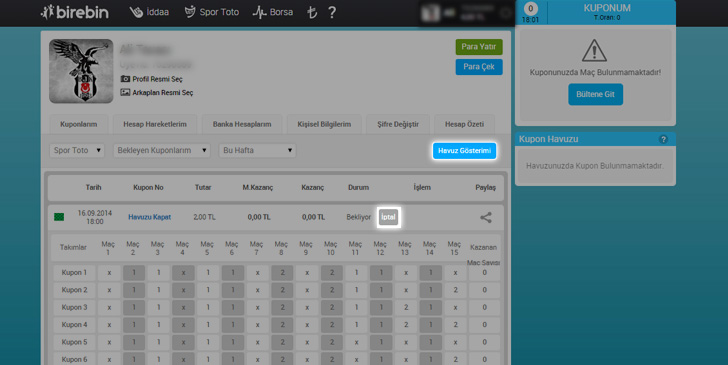Click the Kupon 1 row label
The height and width of the screenshot is (365, 728).
(74, 273)
